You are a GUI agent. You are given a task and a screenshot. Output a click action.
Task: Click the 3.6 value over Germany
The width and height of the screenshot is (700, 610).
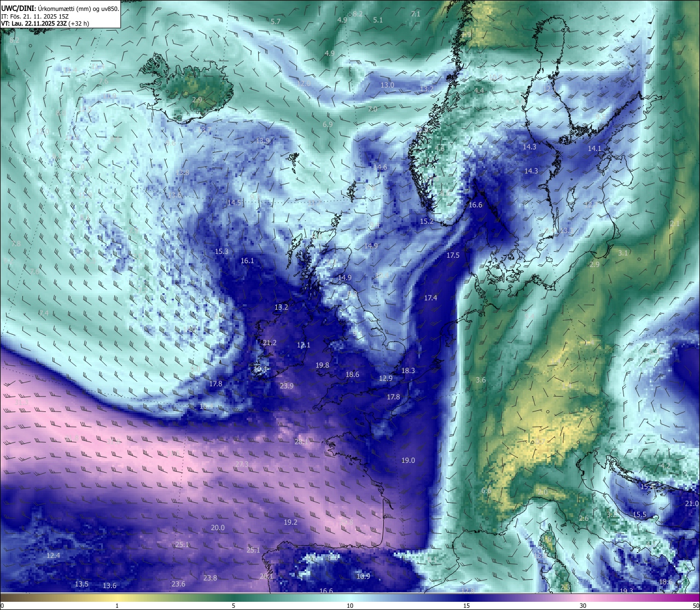click(x=481, y=380)
